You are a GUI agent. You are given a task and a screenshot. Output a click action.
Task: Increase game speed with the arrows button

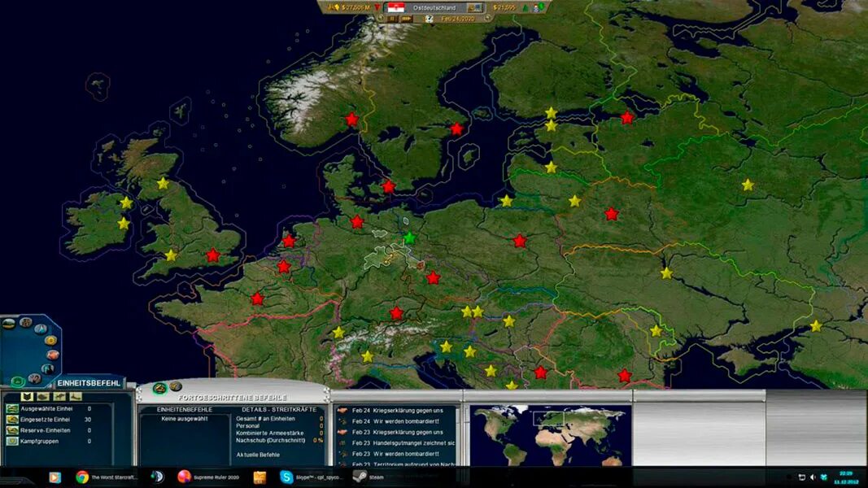pyautogui.click(x=407, y=19)
